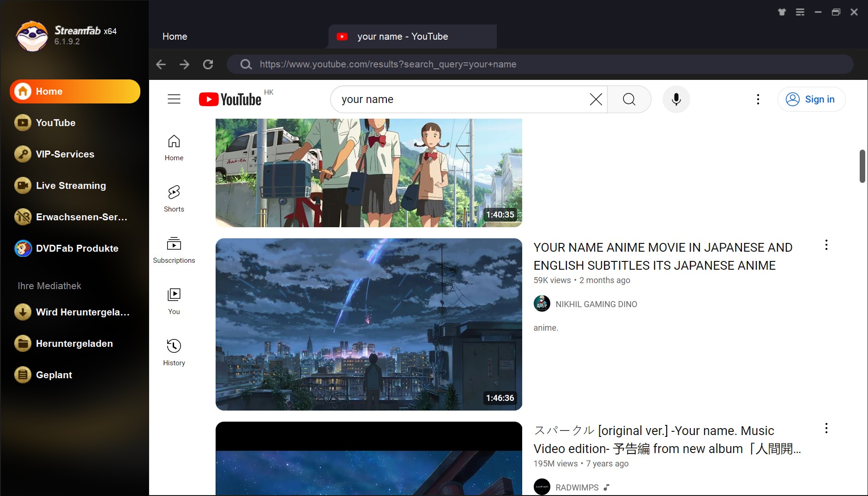Screen dimensions: 868x496
Task: Click the VIP-Services key icon
Action: tap(23, 154)
